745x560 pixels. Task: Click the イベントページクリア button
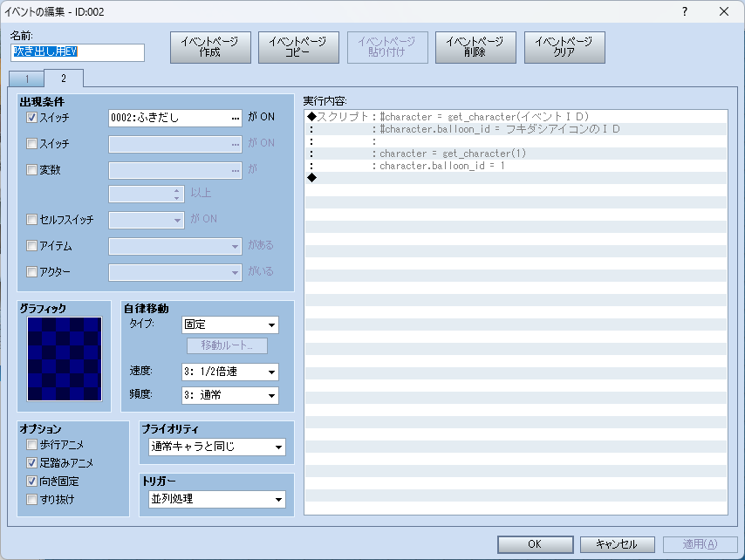click(x=564, y=47)
